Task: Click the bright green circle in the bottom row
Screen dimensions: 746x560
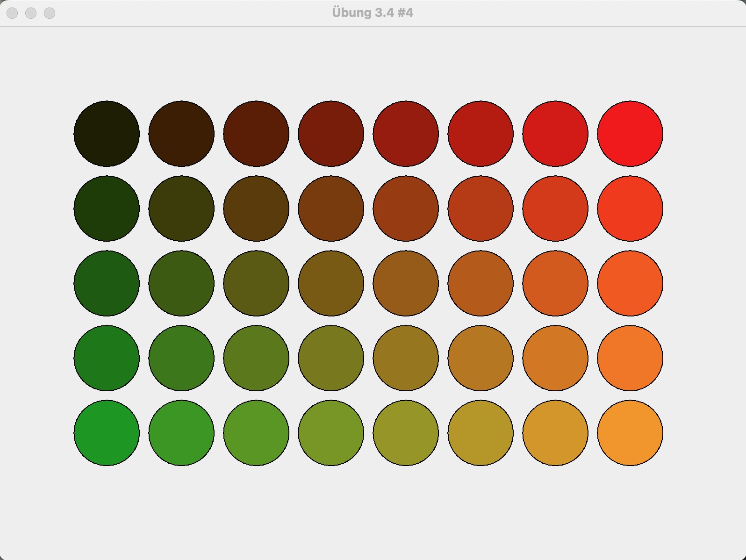Action: click(x=107, y=433)
